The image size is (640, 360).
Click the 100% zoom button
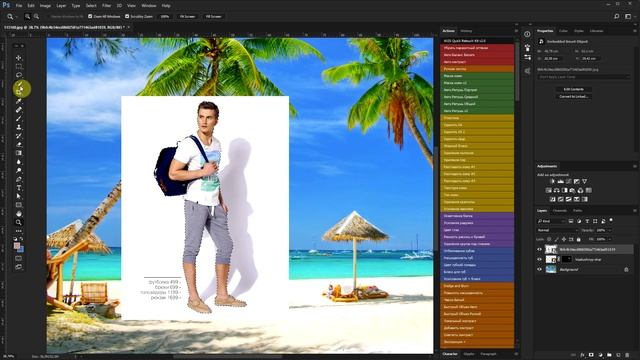pyautogui.click(x=164, y=16)
